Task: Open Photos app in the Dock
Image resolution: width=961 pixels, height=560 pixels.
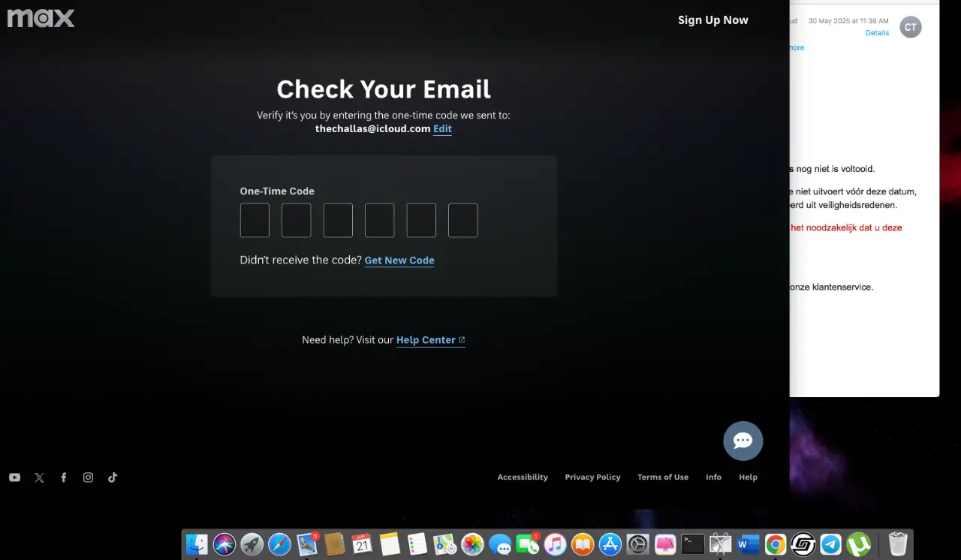Action: click(x=472, y=543)
